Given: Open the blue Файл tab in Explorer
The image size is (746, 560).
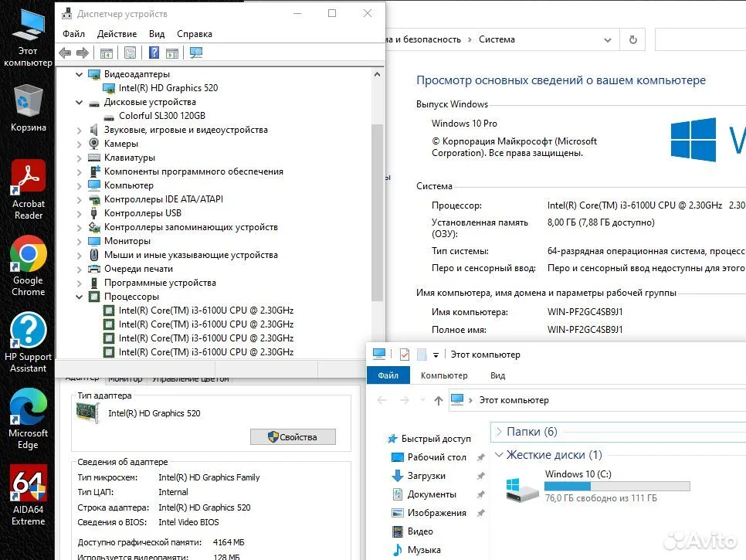Looking at the screenshot, I should coord(388,375).
